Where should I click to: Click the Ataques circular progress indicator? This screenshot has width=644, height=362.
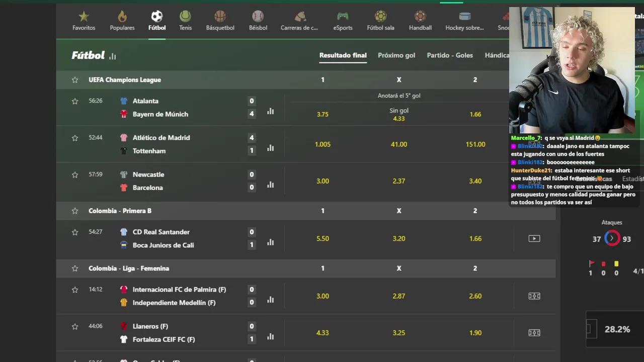tap(612, 238)
